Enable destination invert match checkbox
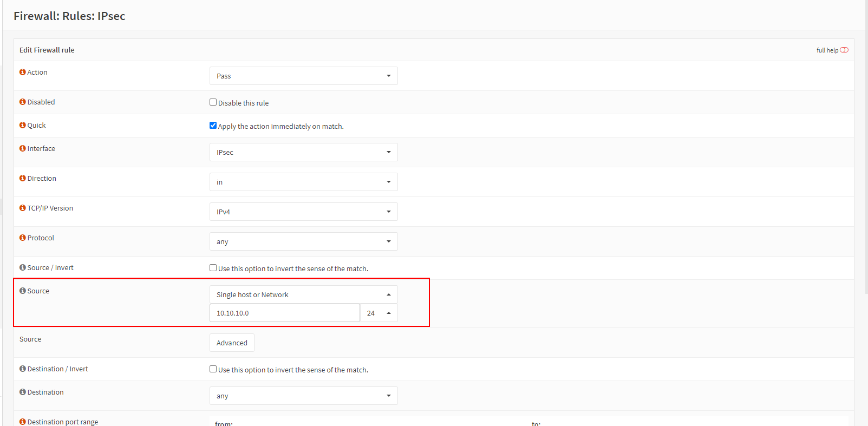This screenshot has width=868, height=426. 213,369
